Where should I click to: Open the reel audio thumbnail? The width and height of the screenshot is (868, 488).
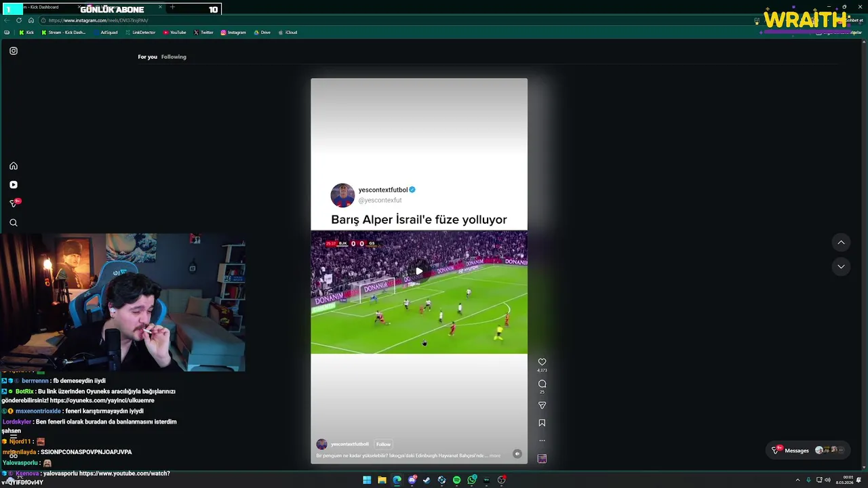[542, 459]
